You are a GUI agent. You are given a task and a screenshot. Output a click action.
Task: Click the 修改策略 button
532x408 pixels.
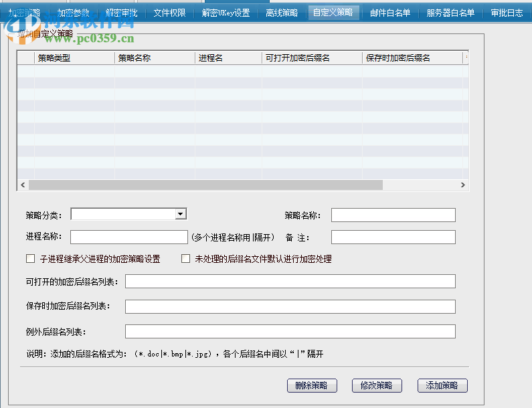377,386
